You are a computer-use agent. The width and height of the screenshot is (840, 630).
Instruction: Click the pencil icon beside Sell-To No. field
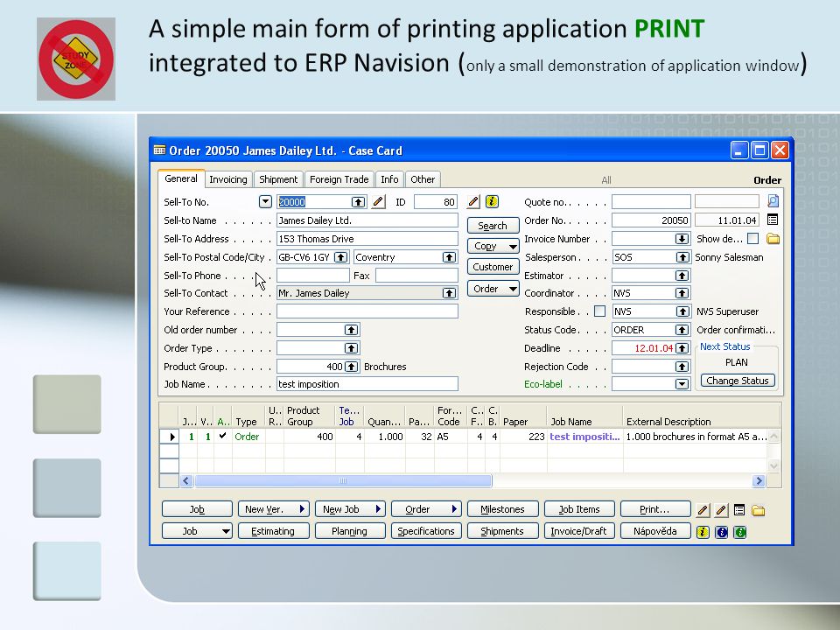pos(378,202)
